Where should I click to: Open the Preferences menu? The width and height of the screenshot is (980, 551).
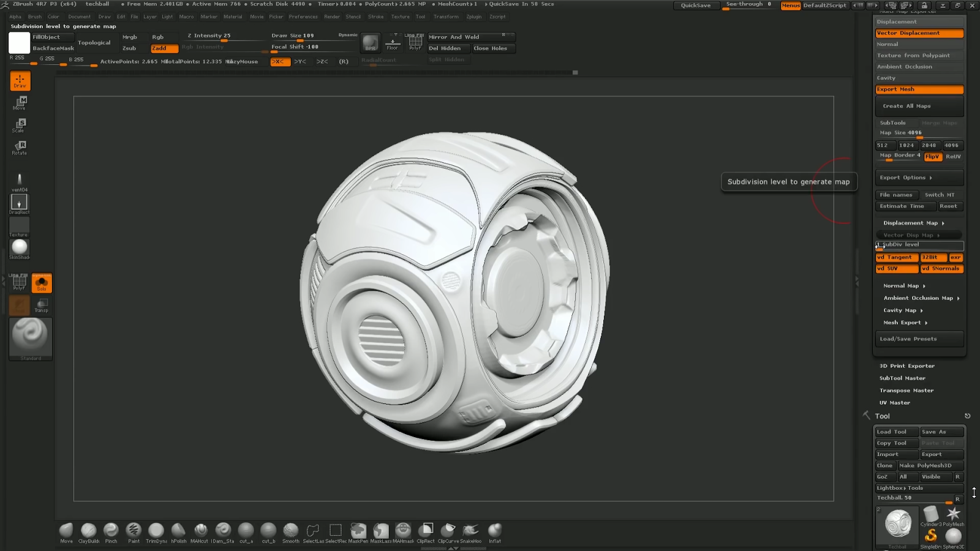(x=303, y=17)
